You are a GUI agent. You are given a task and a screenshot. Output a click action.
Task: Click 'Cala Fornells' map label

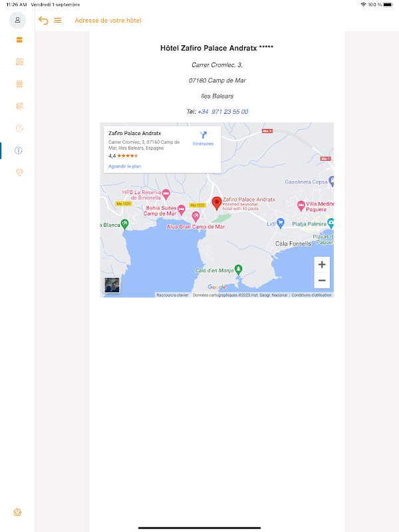pyautogui.click(x=293, y=243)
